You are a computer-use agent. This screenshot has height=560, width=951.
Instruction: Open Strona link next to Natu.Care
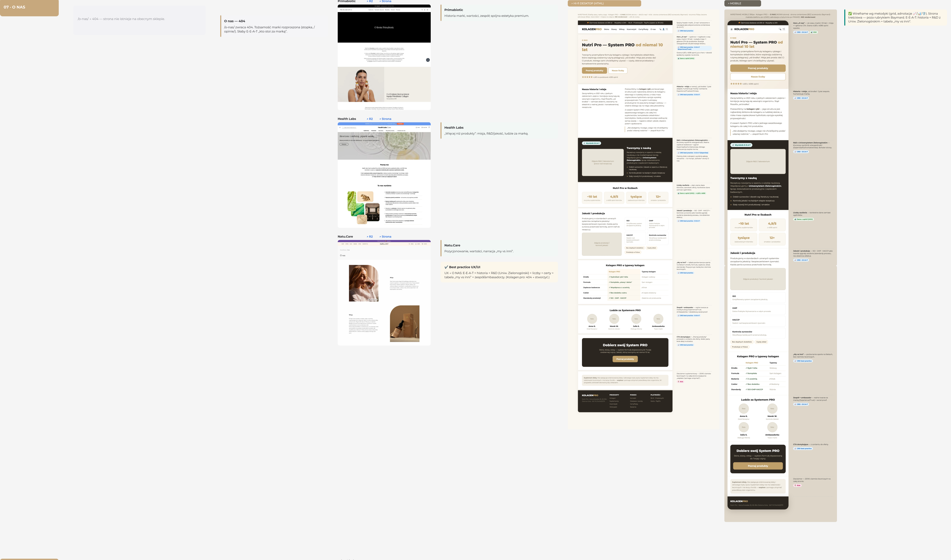click(385, 237)
